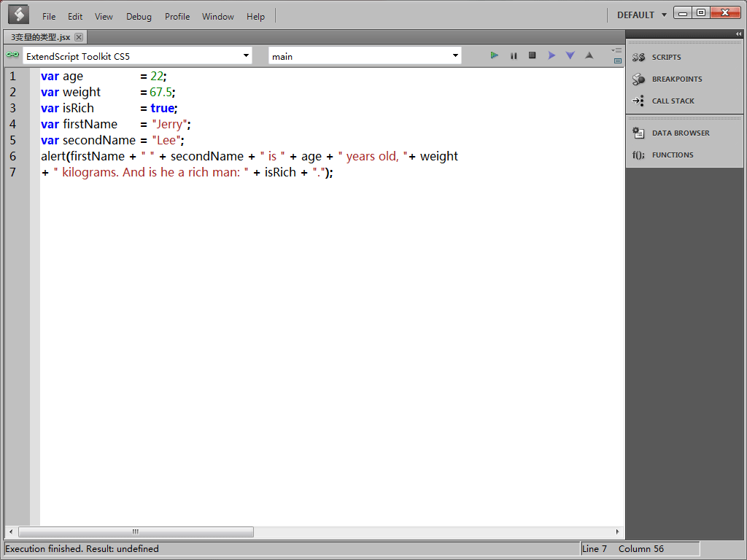Open the Profile menu
This screenshot has height=560, width=747.
click(177, 17)
